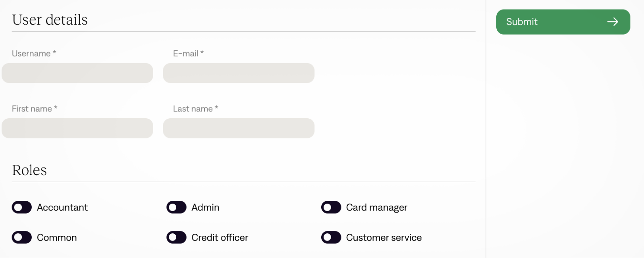Click the Submit button text
The image size is (644, 258).
521,22
